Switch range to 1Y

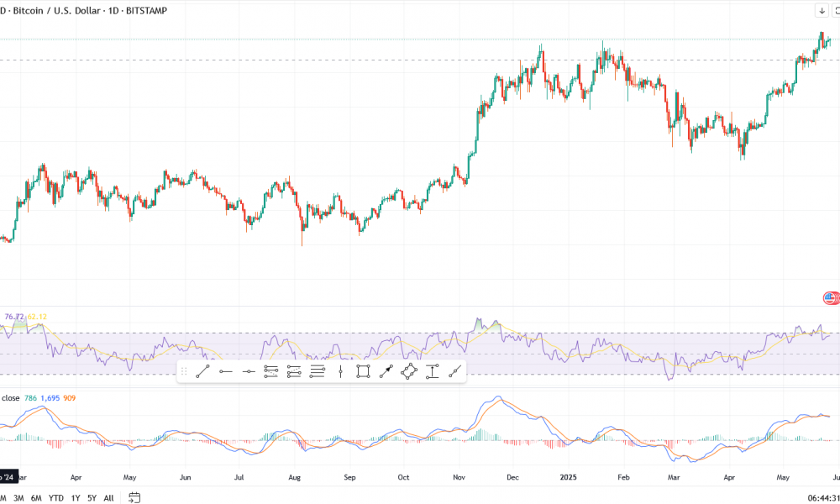point(76,498)
